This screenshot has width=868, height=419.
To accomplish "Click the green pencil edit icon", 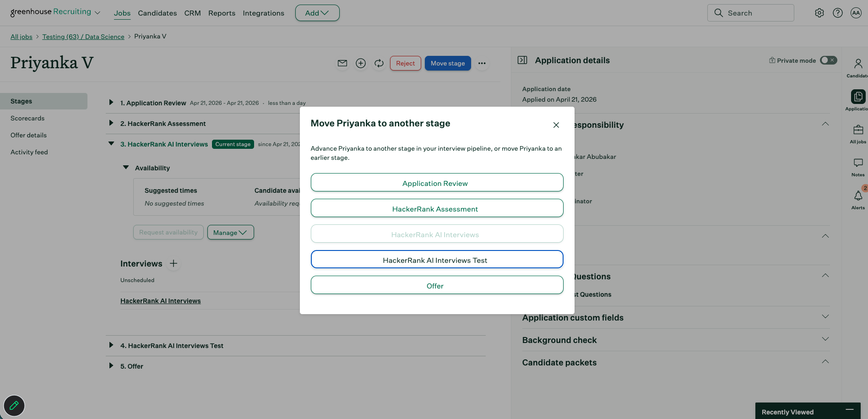I will (x=14, y=405).
